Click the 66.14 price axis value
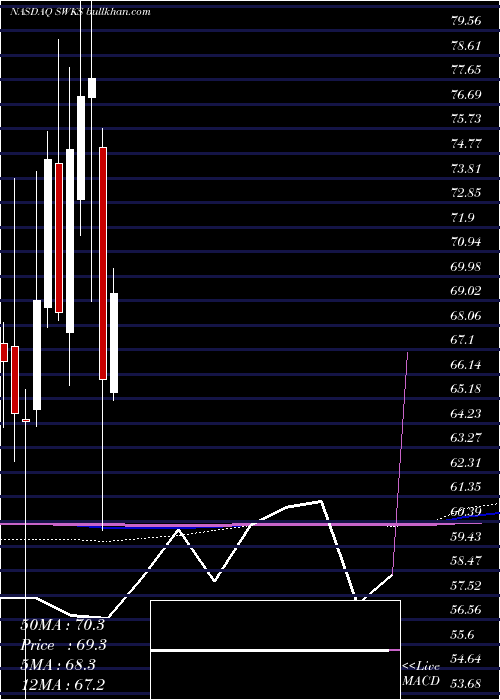 coord(466,365)
